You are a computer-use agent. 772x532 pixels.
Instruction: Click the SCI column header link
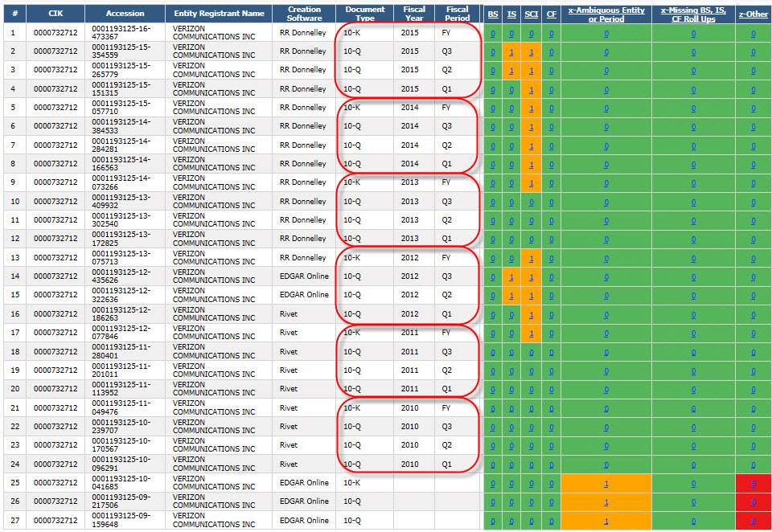point(532,14)
